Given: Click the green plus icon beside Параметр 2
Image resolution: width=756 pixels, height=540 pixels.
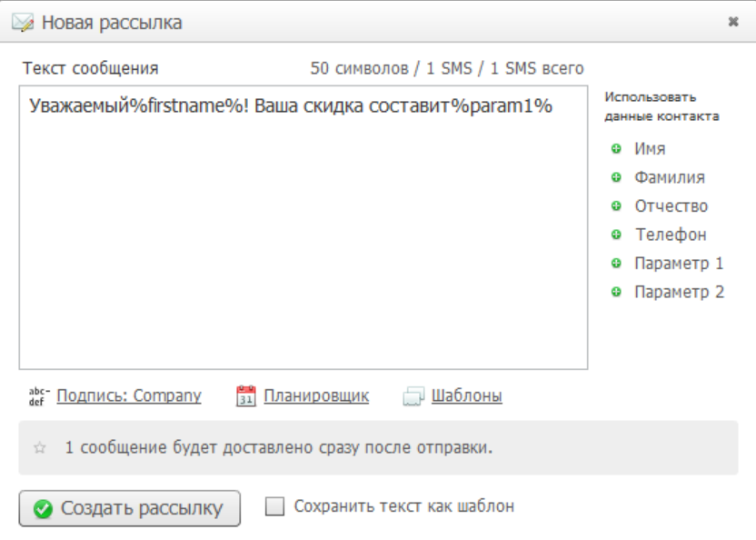Looking at the screenshot, I should (x=616, y=293).
